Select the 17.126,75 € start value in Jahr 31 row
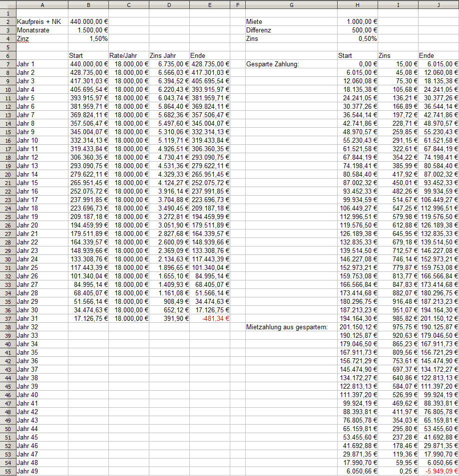The image size is (459, 476). (88, 319)
